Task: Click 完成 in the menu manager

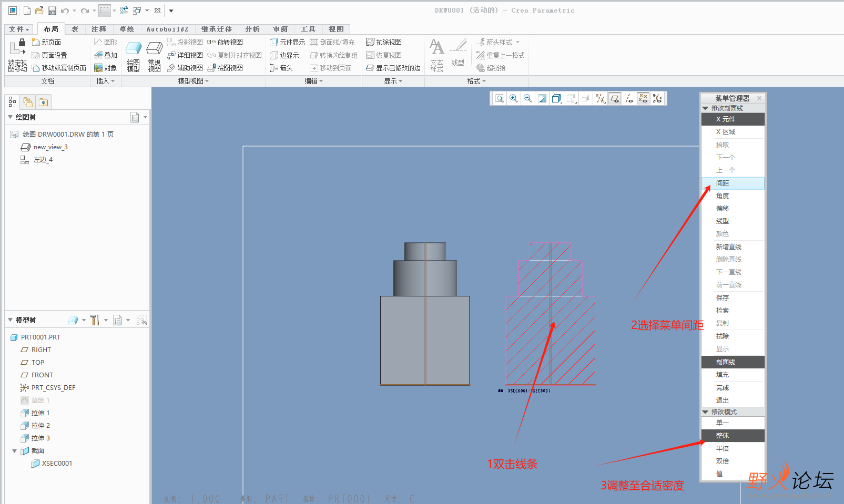Action: (x=733, y=388)
